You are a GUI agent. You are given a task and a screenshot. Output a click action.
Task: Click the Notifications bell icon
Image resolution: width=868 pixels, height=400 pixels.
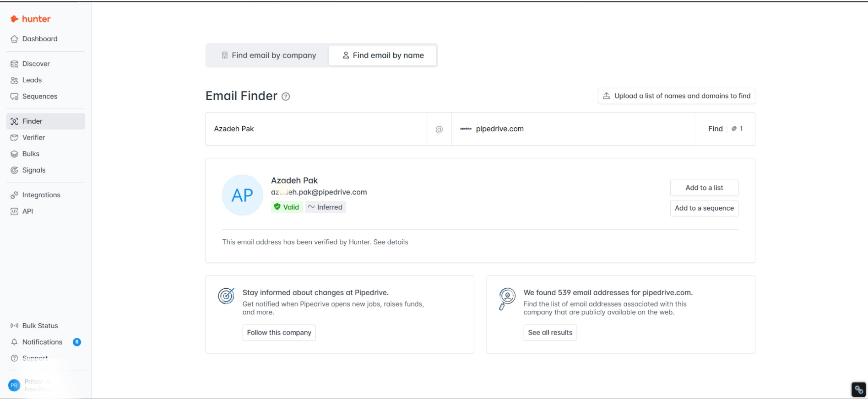14,342
